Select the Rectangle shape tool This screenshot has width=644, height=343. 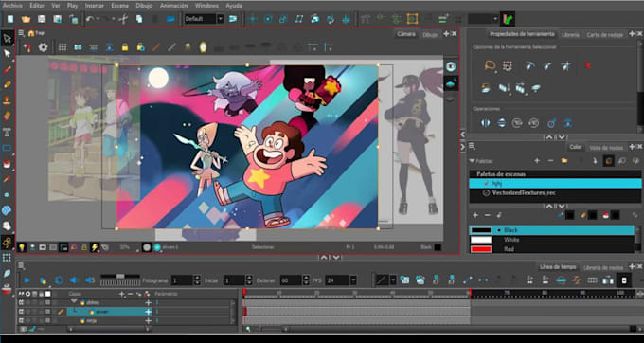click(x=7, y=147)
